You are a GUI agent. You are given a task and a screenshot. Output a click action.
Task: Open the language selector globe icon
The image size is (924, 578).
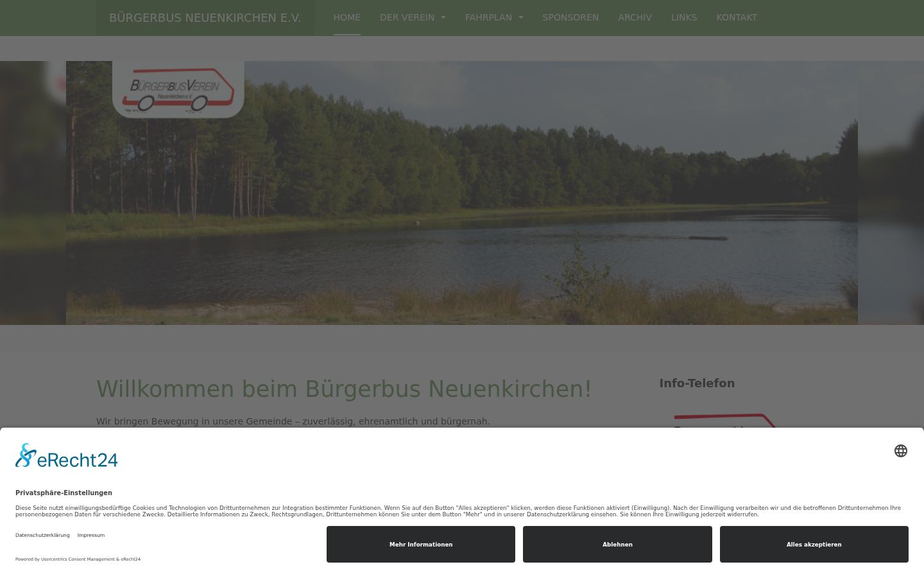[x=901, y=451]
